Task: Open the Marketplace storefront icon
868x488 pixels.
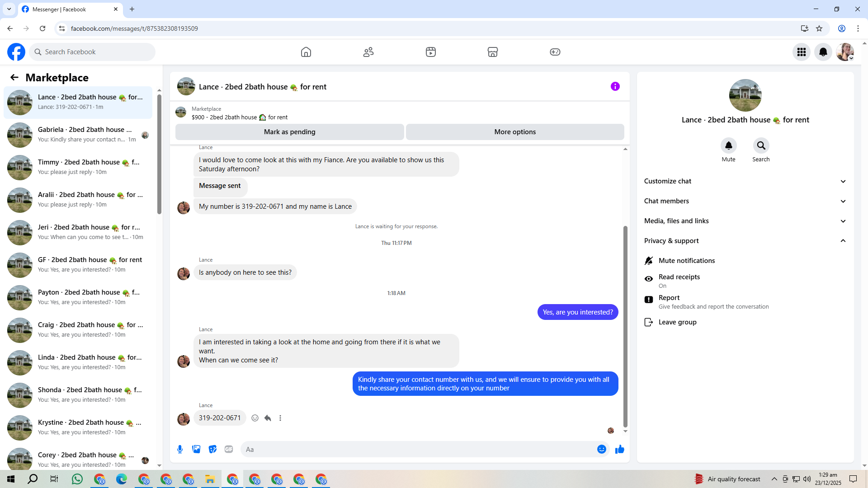Action: 493,52
